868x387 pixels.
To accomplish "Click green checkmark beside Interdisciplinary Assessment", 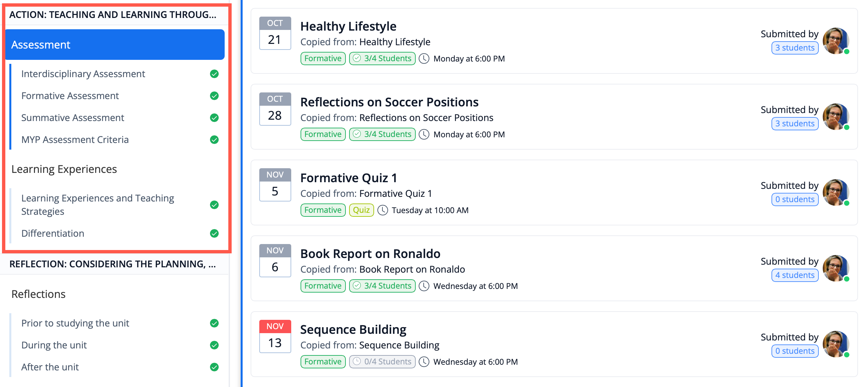I will [214, 74].
